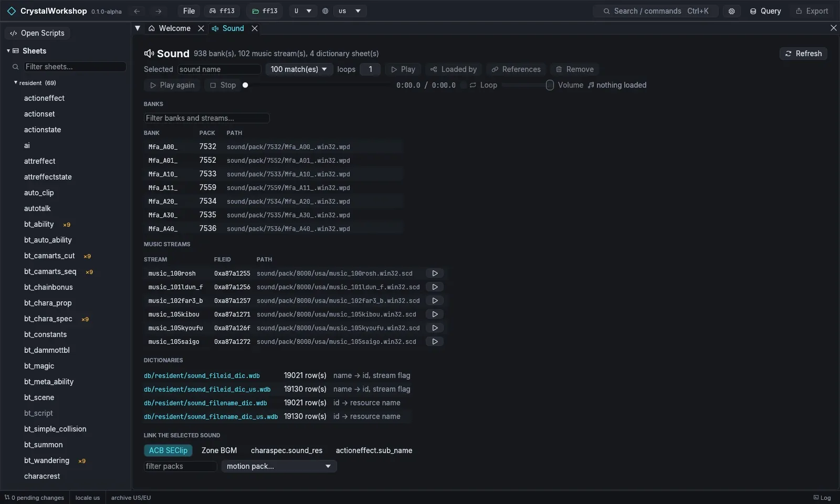The height and width of the screenshot is (504, 840).
Task: Open the us locale dropdown
Action: [x=350, y=11]
